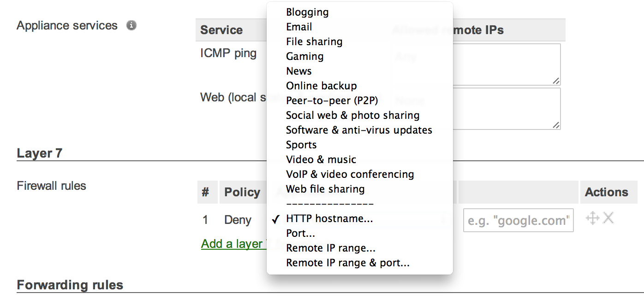The image size is (644, 305).
Task: Choose Email category option
Action: coord(299,27)
